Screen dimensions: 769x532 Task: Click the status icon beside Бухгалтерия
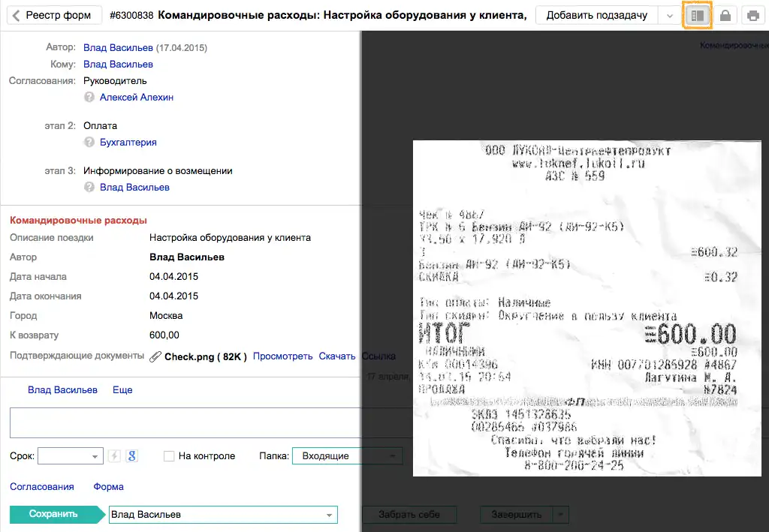pyautogui.click(x=89, y=142)
